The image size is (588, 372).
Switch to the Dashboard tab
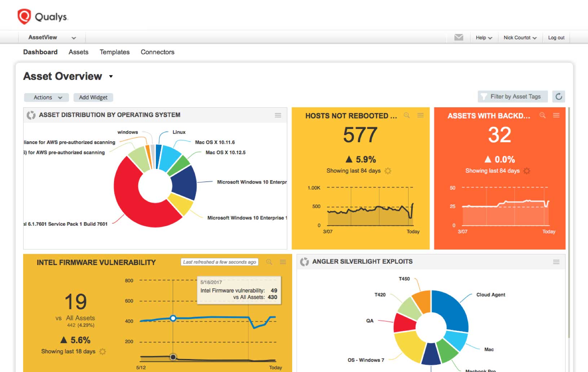tap(40, 52)
